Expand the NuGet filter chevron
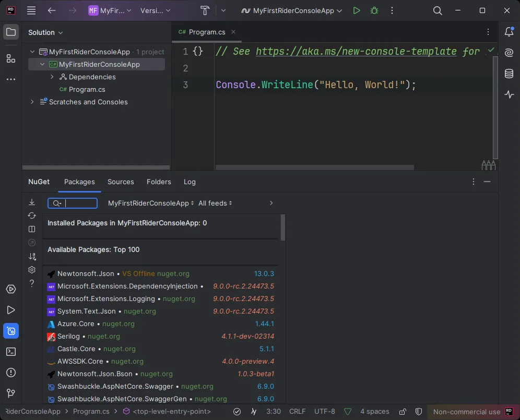Image resolution: width=520 pixels, height=420 pixels. 271,203
